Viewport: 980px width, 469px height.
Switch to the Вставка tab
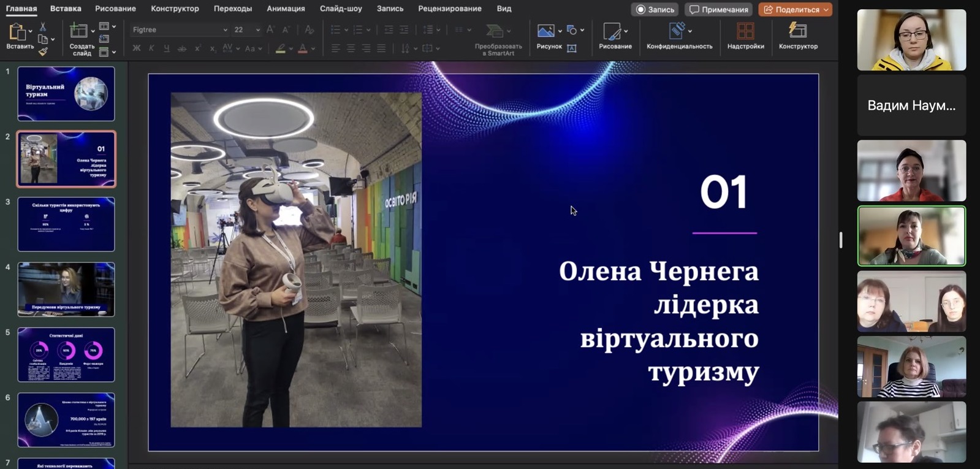(66, 9)
